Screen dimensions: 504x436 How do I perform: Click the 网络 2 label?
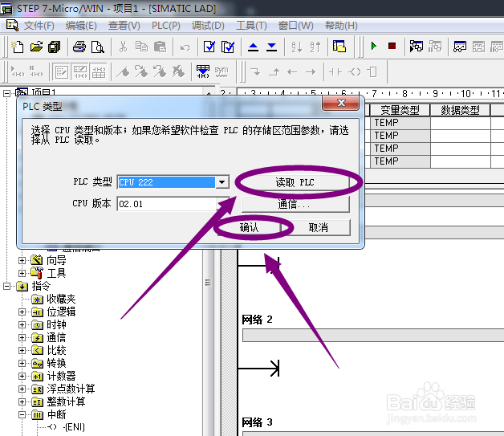click(x=257, y=320)
